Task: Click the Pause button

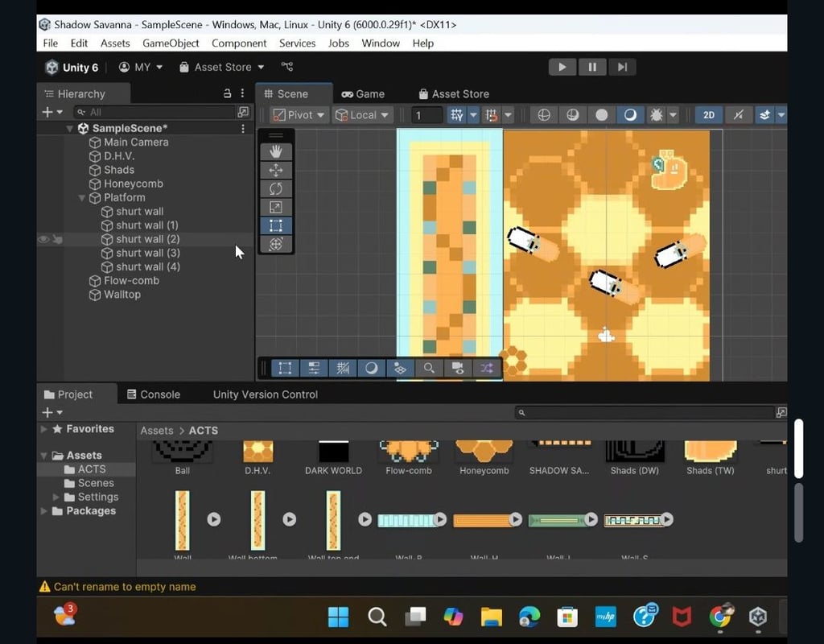Action: [x=592, y=68]
